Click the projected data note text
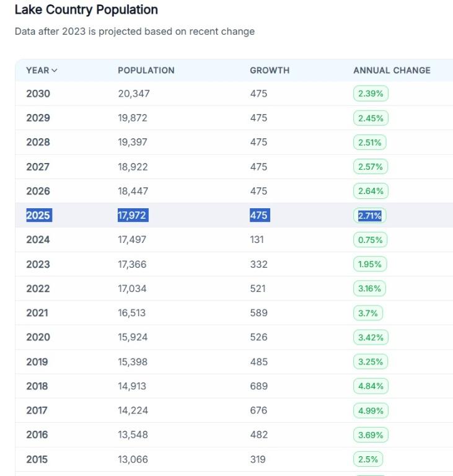 [x=134, y=32]
